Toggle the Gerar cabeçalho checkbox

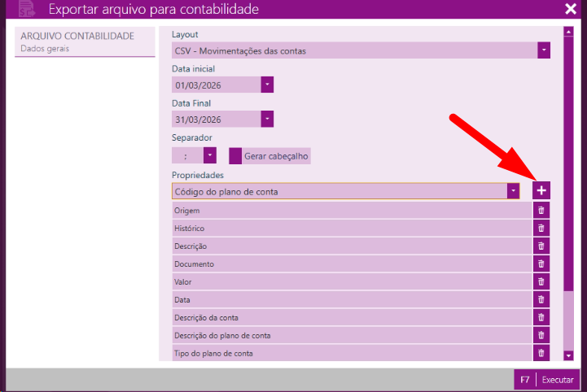coord(235,155)
